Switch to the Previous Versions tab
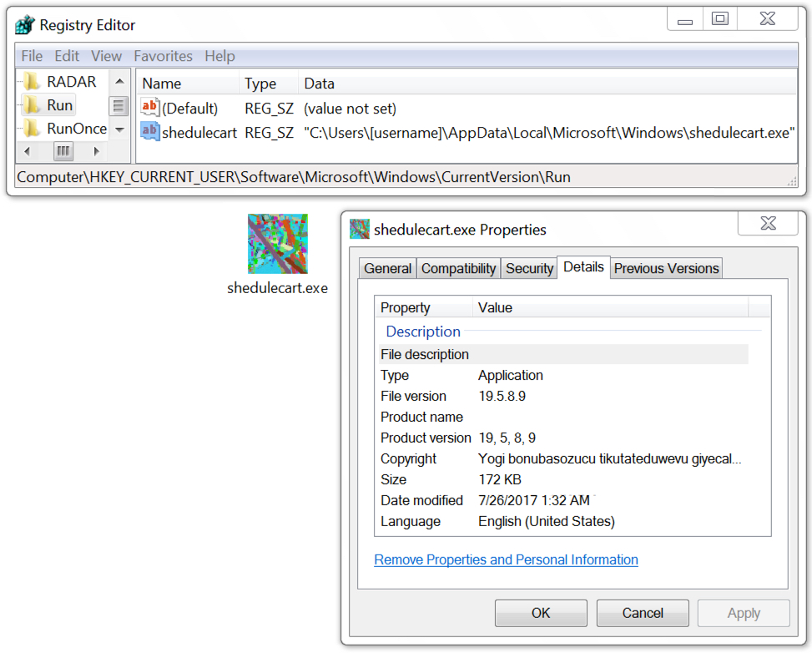This screenshot has height=653, width=812. pos(667,268)
